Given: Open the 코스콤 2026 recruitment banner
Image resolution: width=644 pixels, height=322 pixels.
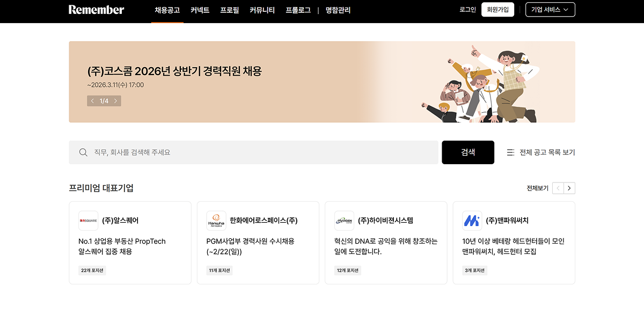Looking at the screenshot, I should [174, 71].
